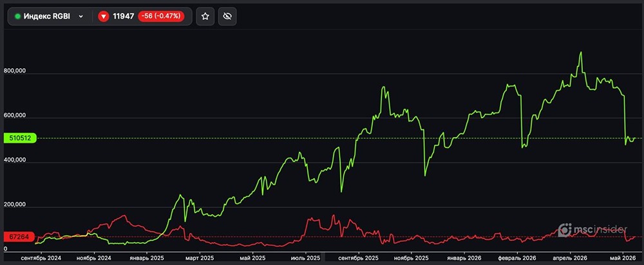Image resolution: width=644 pixels, height=265 pixels.
Task: Click the 400,000 y-axis gridline label
Action: click(14, 160)
